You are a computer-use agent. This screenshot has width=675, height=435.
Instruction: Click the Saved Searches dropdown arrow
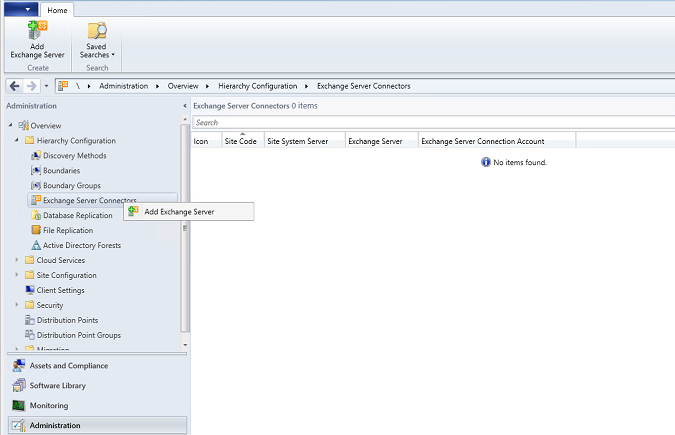(x=113, y=55)
